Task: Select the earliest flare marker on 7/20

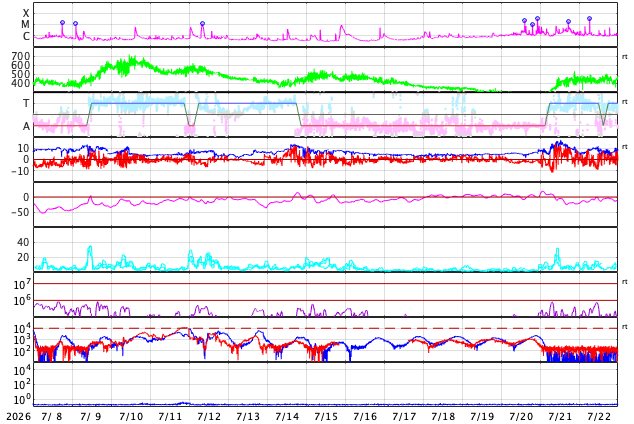Action: pyautogui.click(x=524, y=20)
